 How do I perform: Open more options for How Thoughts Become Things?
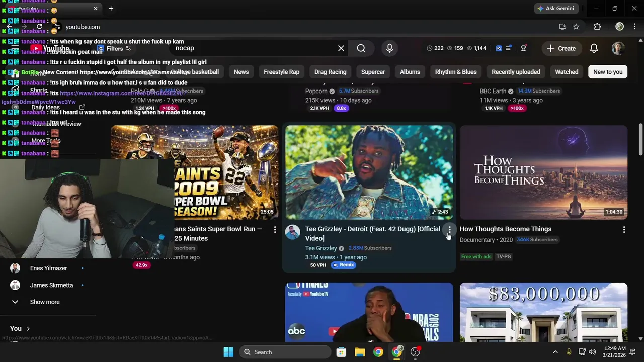tap(624, 230)
